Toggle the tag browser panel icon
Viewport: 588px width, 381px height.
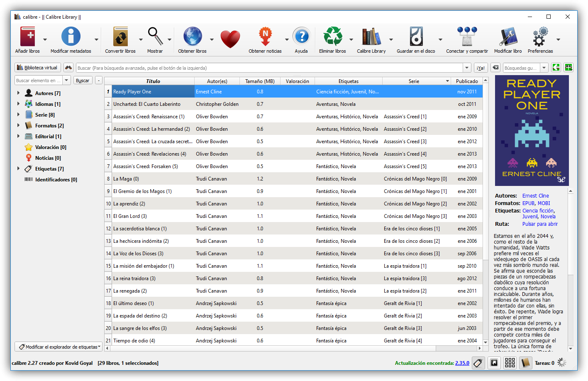(x=478, y=363)
